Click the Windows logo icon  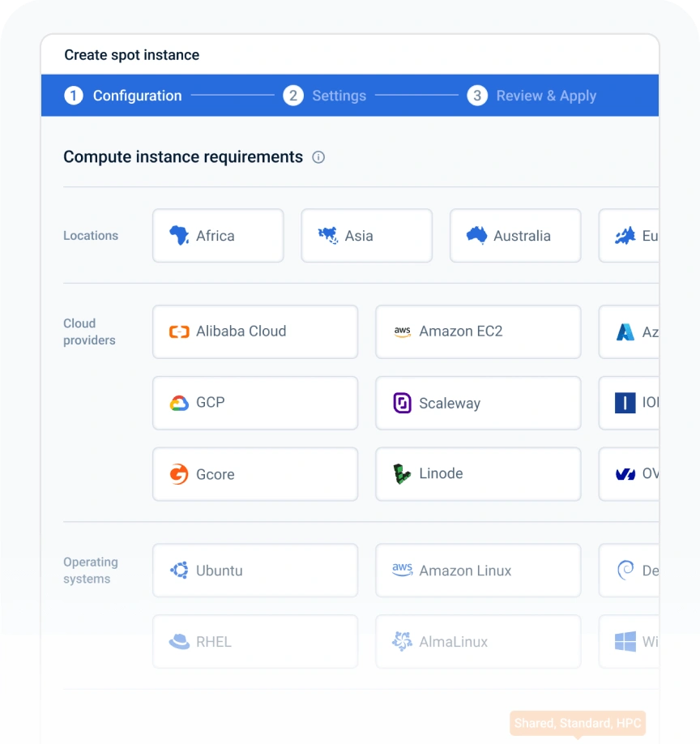[625, 642]
